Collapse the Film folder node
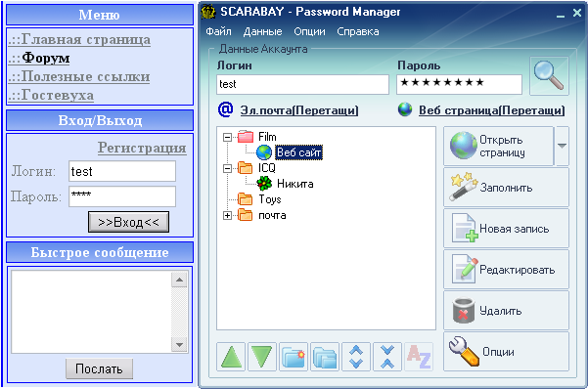This screenshot has height=389, width=588. pyautogui.click(x=227, y=137)
